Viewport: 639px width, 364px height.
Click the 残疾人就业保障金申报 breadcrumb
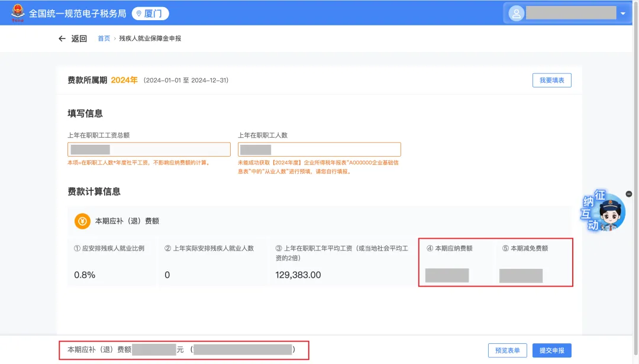coord(150,38)
